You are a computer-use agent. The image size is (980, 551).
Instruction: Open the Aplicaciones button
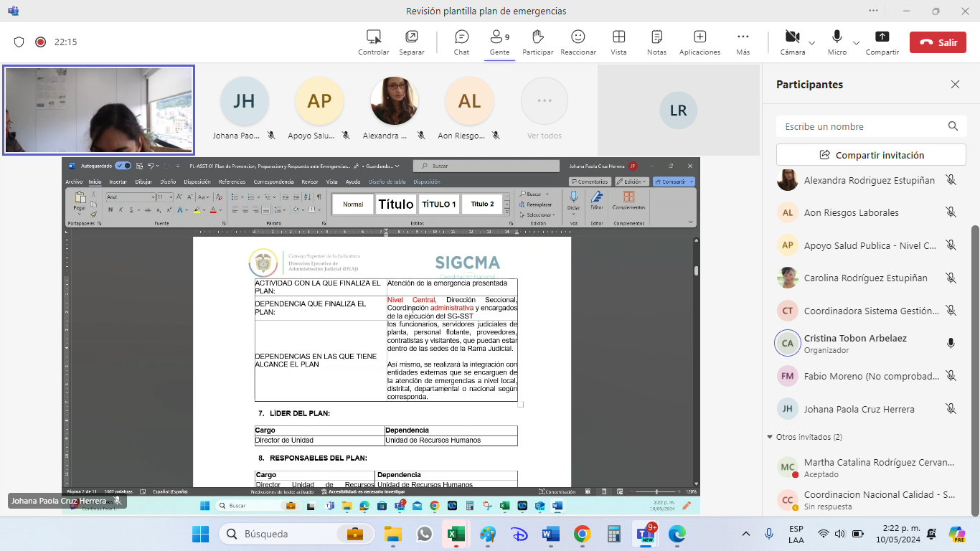pos(699,42)
